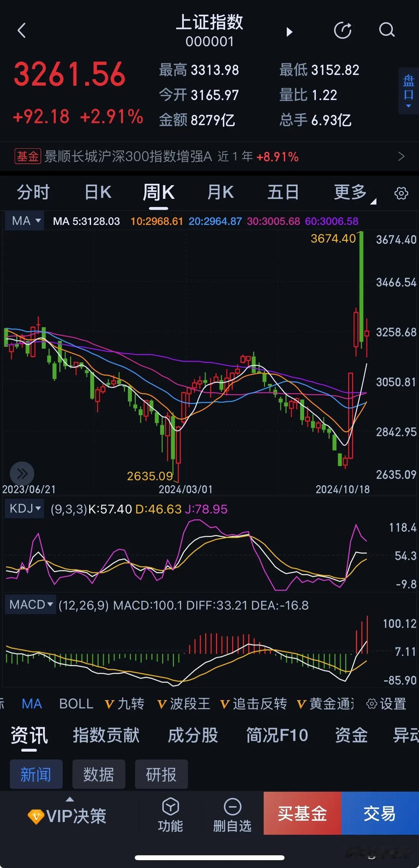
Task: Select the 周K chart tab
Action: [158, 192]
